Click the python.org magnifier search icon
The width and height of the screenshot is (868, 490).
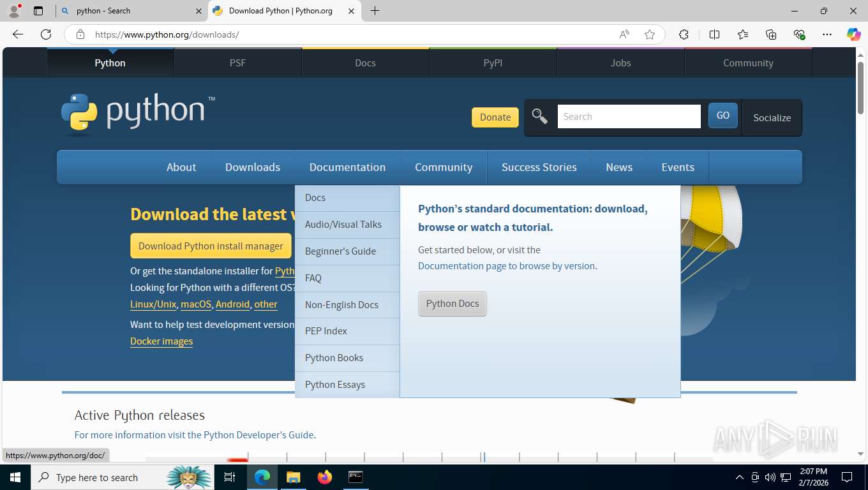point(540,117)
